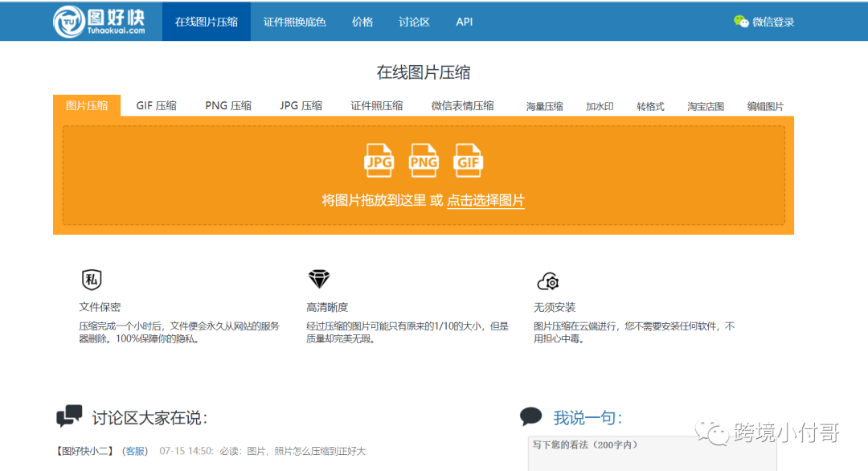Image resolution: width=868 pixels, height=471 pixels.
Task: Switch to the 加水印 tab
Action: [x=600, y=105]
